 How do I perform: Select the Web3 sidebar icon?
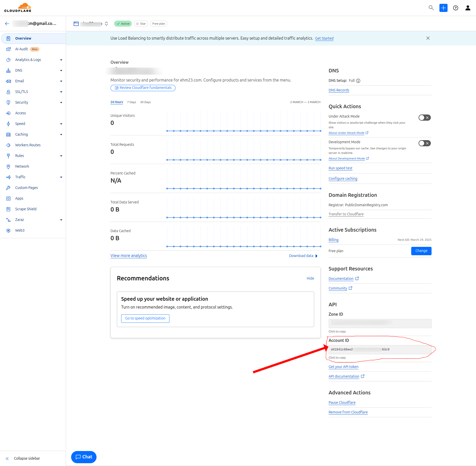8,230
